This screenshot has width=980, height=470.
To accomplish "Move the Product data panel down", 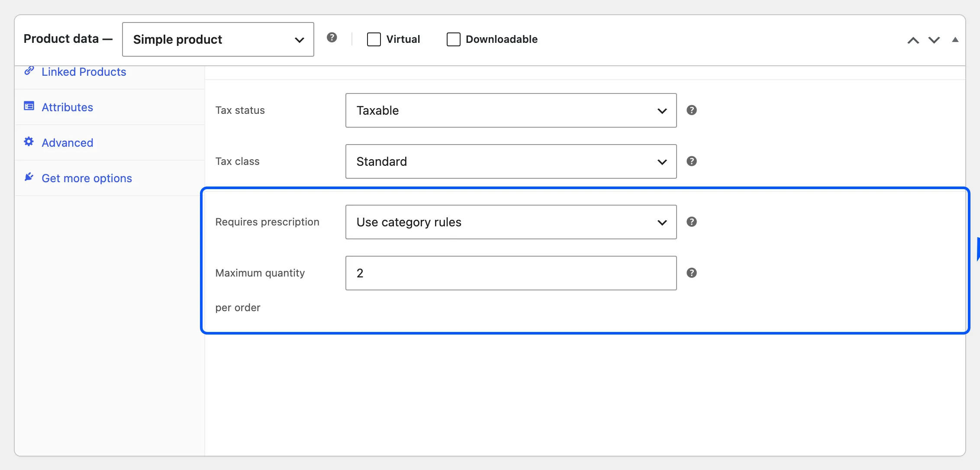I will pyautogui.click(x=934, y=40).
